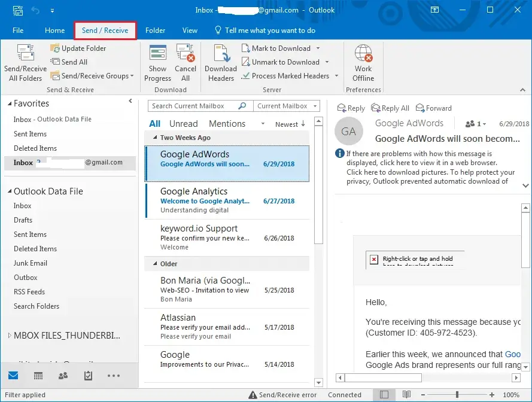Click the zoom slider handle

(x=457, y=395)
